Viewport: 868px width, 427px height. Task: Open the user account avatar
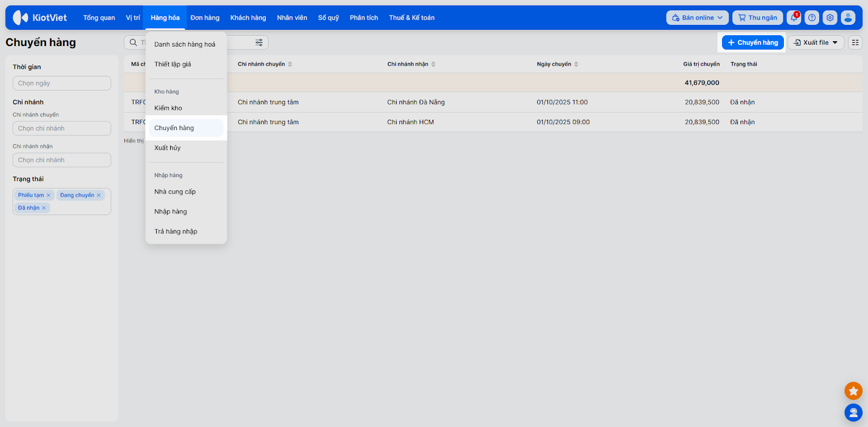tap(848, 18)
